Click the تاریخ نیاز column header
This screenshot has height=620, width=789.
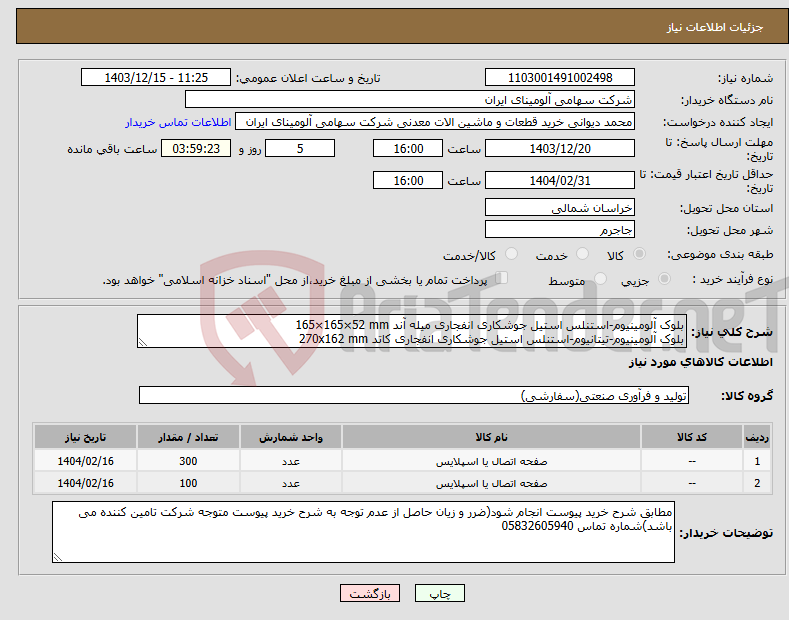pyautogui.click(x=86, y=437)
